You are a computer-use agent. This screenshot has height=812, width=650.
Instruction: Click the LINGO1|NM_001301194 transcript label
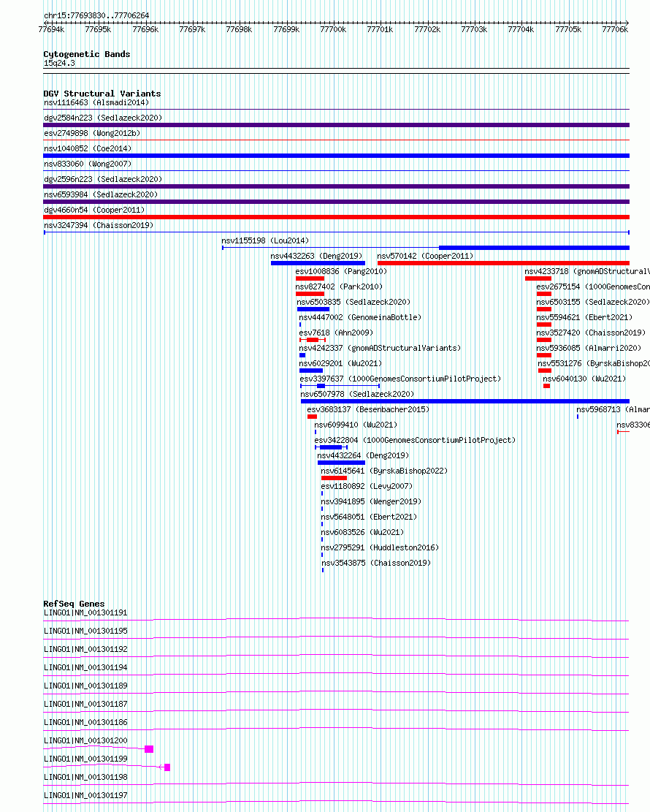coord(85,667)
